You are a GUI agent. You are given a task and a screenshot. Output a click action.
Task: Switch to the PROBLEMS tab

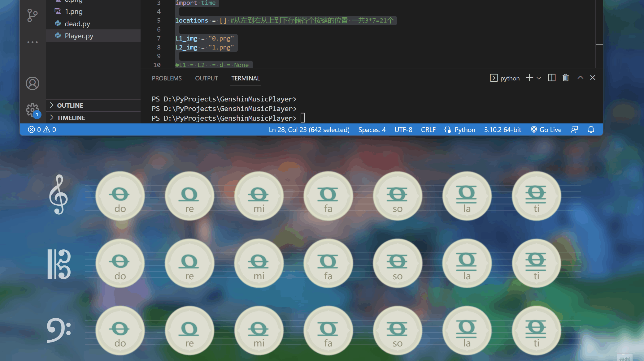(x=167, y=78)
